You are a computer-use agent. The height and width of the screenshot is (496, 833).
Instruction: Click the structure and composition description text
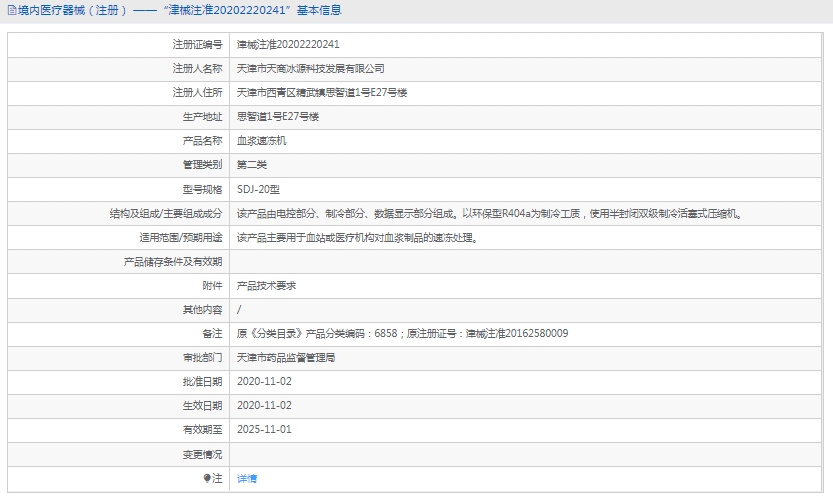[x=488, y=213]
